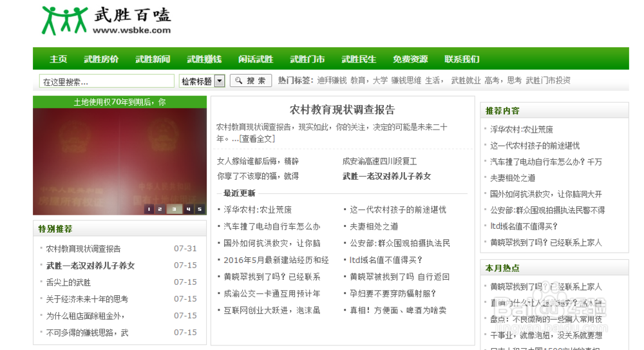Open 农村教育现状调查报告 in 特别推荐 list

coord(83,249)
